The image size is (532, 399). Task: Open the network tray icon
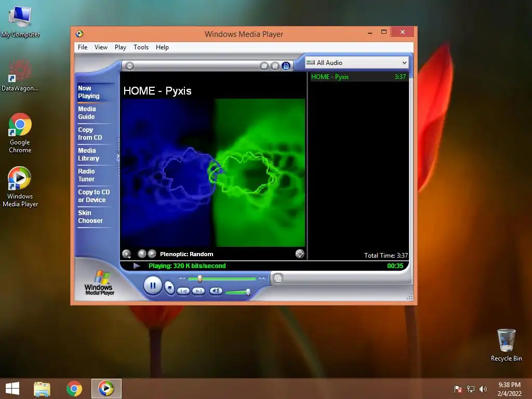click(471, 389)
